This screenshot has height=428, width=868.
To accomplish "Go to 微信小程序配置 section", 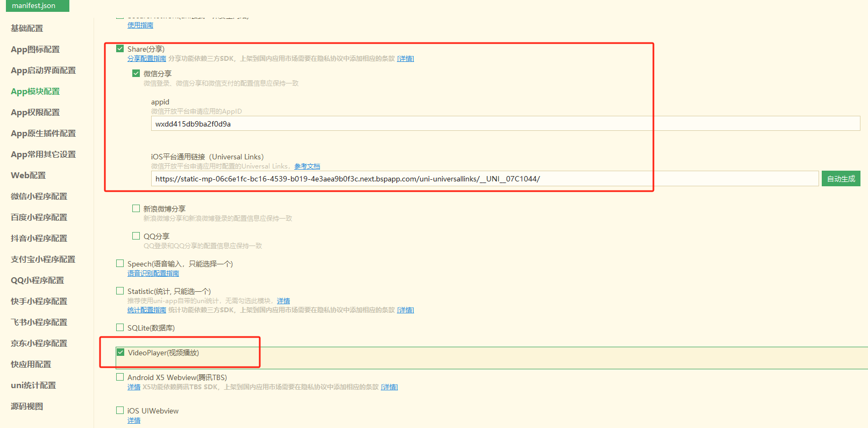I will (x=39, y=197).
